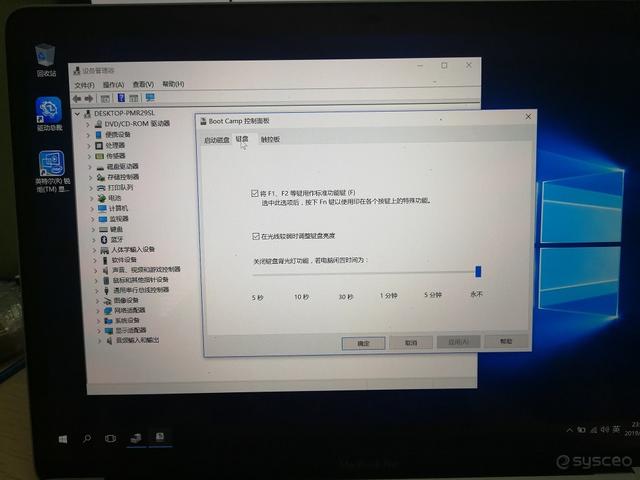The height and width of the screenshot is (480, 640).
Task: Expand the 磁盘驱动器 node chevron
Action: tap(90, 167)
